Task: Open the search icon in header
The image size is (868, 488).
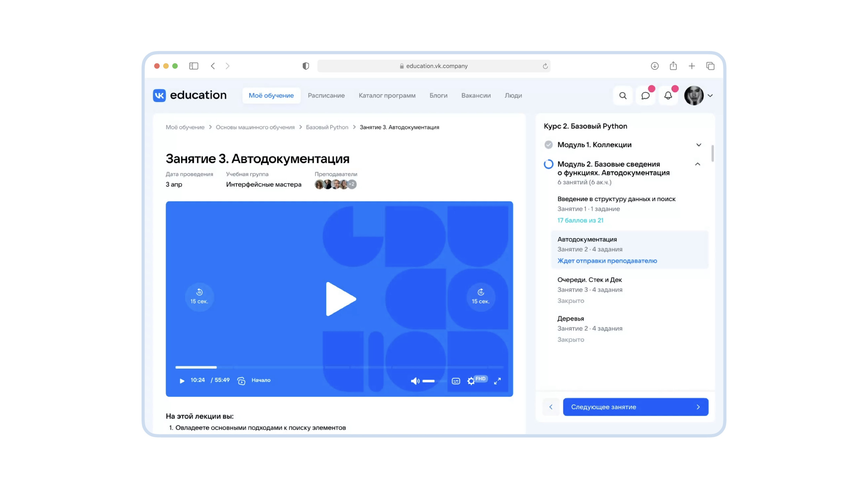Action: [x=623, y=96]
